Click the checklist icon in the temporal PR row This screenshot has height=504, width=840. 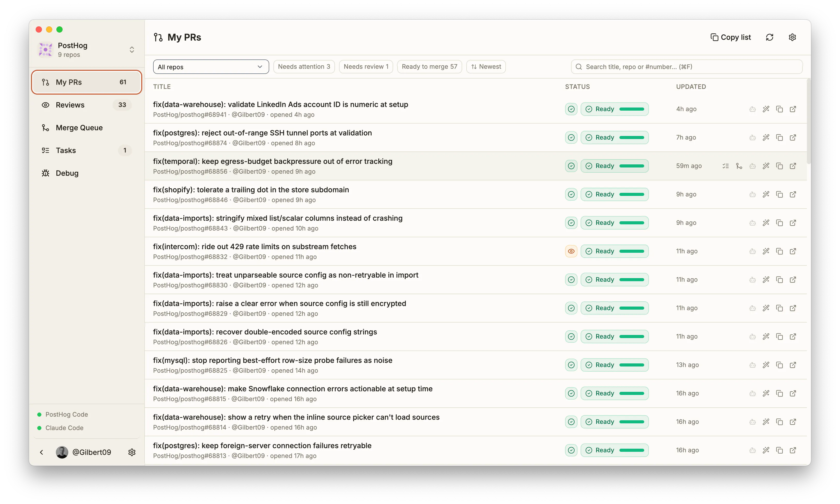click(x=725, y=166)
